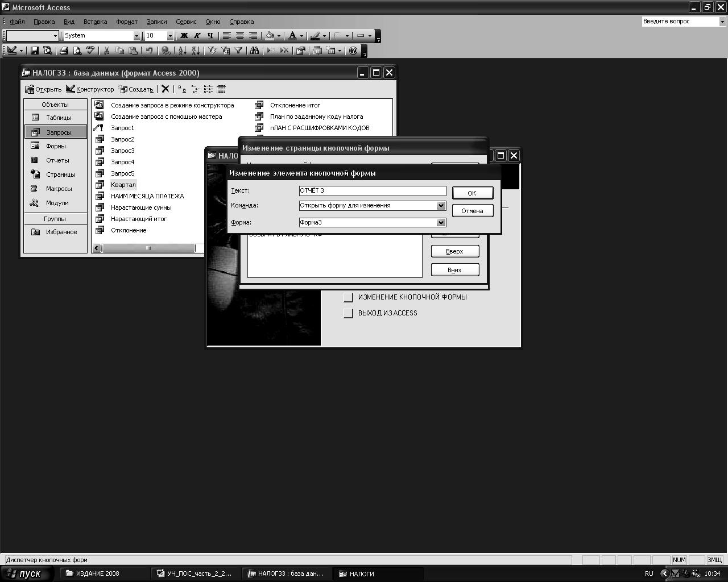Open the Вставка menu

click(95, 22)
